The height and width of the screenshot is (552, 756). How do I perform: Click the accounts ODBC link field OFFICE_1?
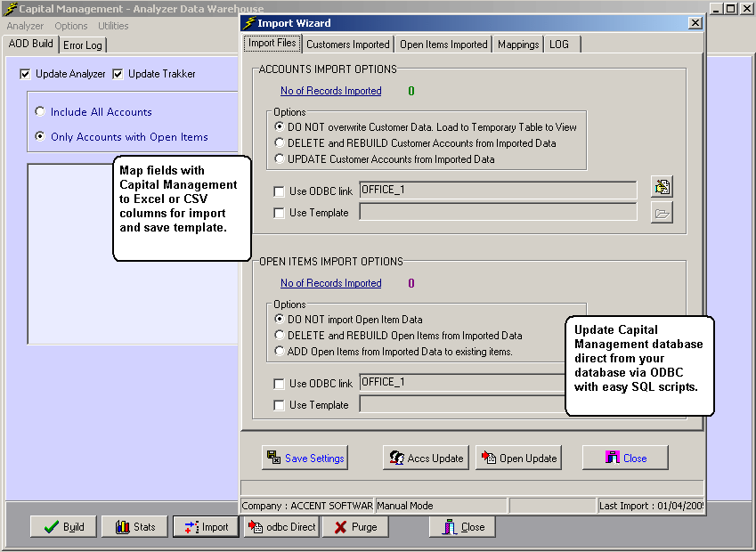pyautogui.click(x=498, y=190)
